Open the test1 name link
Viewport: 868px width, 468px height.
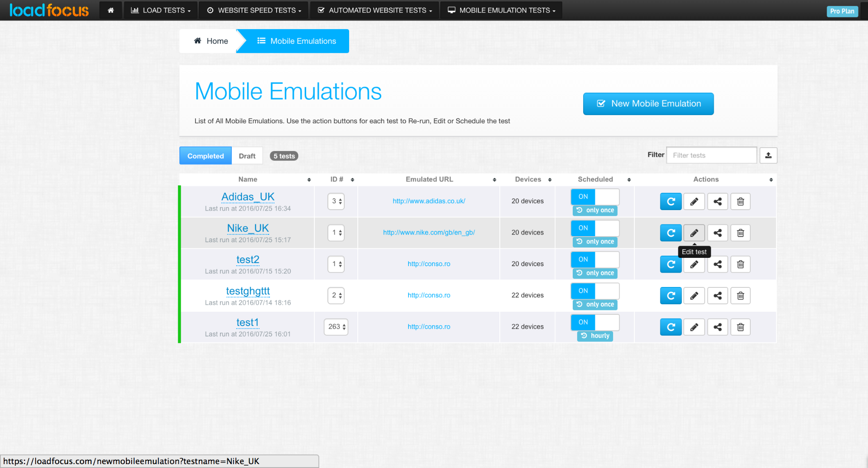(248, 322)
